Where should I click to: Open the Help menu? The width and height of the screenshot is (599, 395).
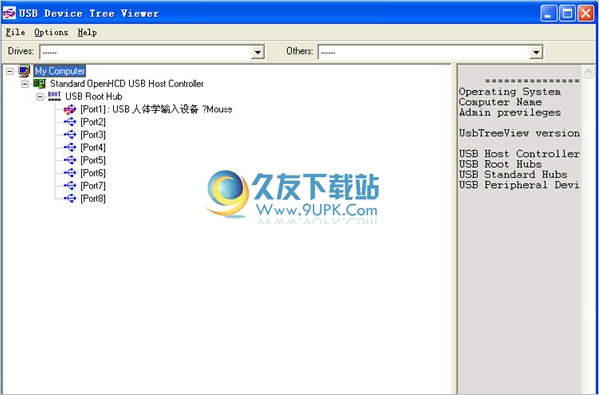(x=87, y=32)
